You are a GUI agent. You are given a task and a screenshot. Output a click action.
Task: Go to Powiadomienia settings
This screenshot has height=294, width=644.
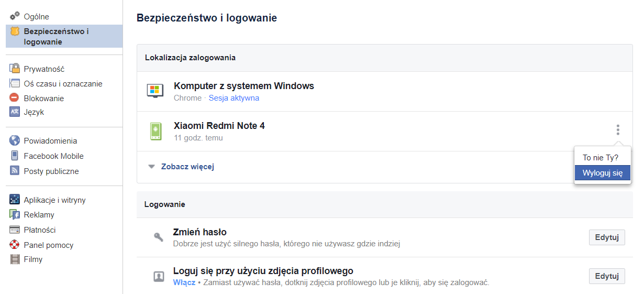(x=50, y=140)
